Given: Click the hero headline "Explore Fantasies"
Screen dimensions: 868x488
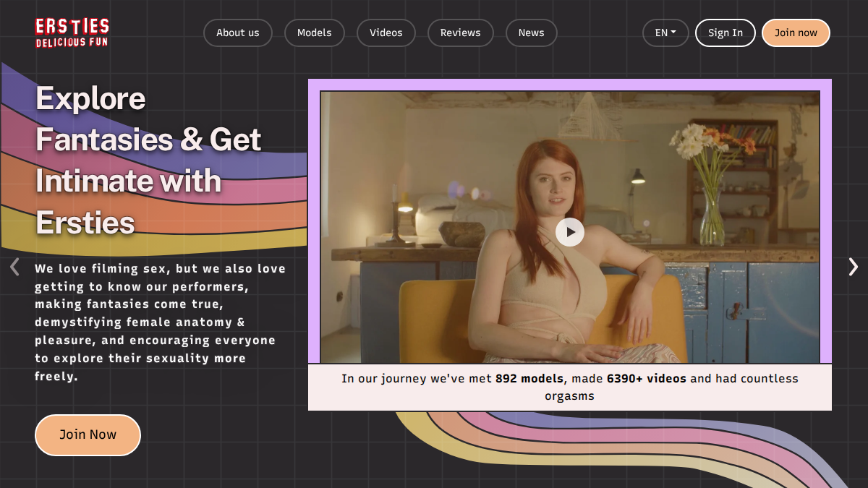Looking at the screenshot, I should [149, 160].
